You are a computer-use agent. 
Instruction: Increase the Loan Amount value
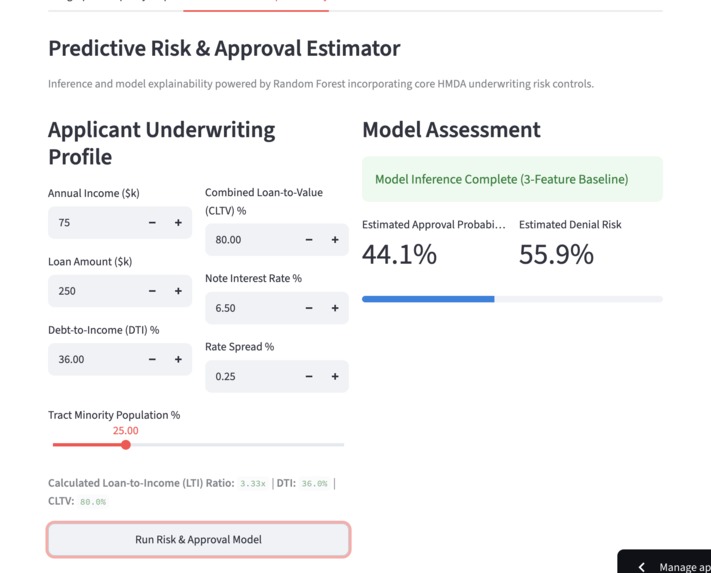(178, 291)
